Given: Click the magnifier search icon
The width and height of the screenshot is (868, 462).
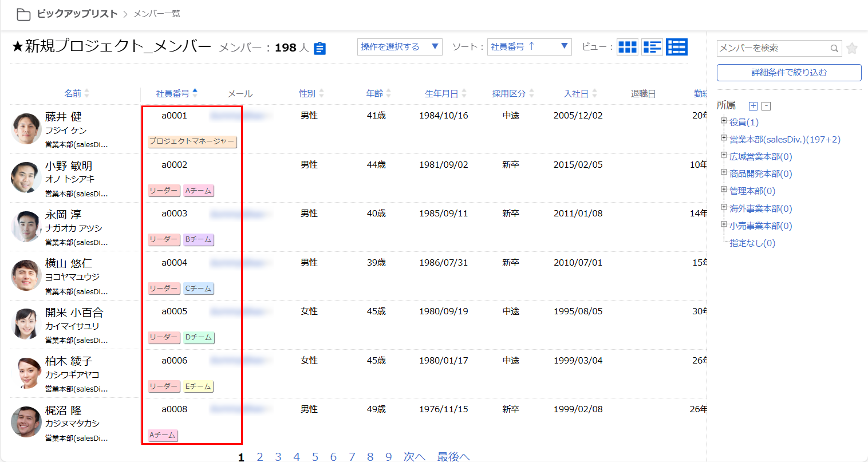Looking at the screenshot, I should 834,49.
